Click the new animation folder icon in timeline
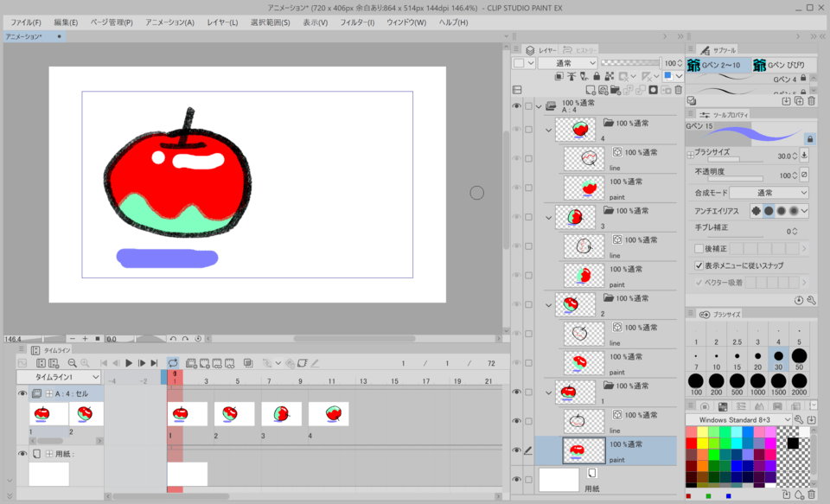Screen dimensions: 830x504 191,363
